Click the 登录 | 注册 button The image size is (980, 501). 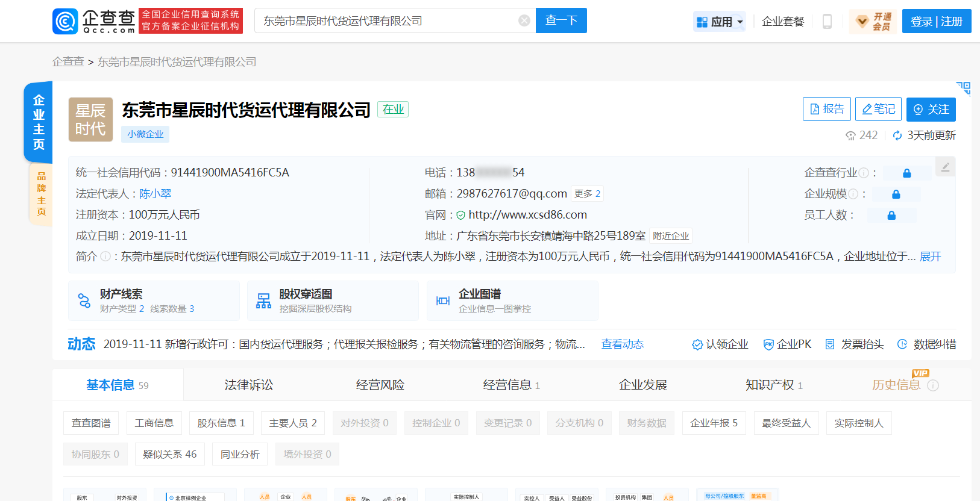(x=936, y=21)
